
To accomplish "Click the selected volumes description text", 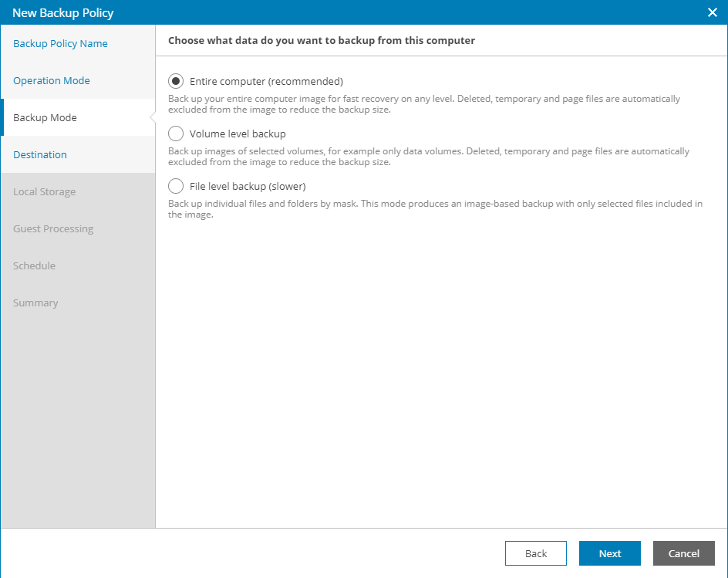I will pos(429,157).
